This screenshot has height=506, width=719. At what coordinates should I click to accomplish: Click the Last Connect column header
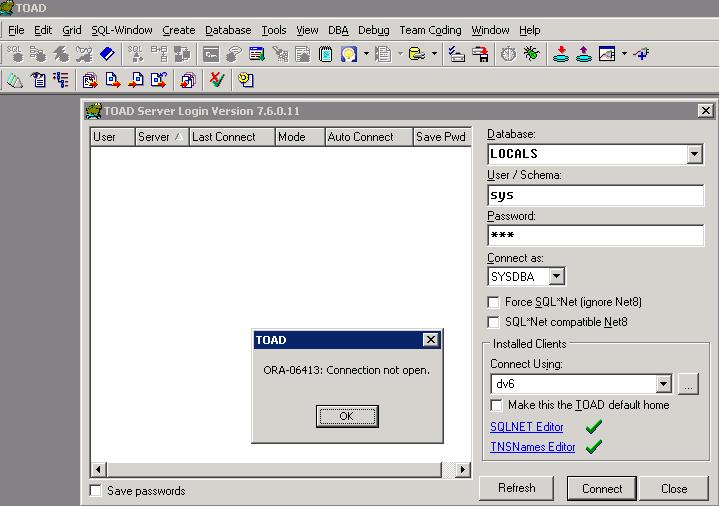point(232,137)
